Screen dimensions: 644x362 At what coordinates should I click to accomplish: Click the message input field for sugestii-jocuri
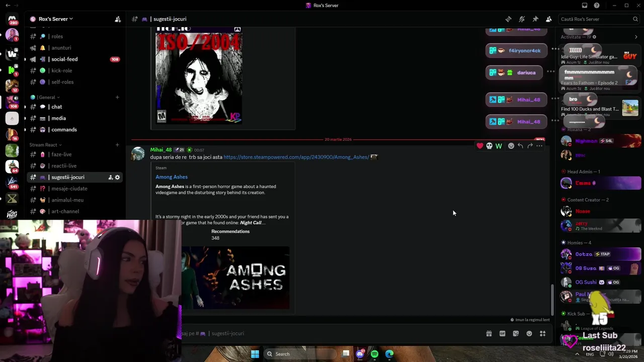pyautogui.click(x=332, y=333)
